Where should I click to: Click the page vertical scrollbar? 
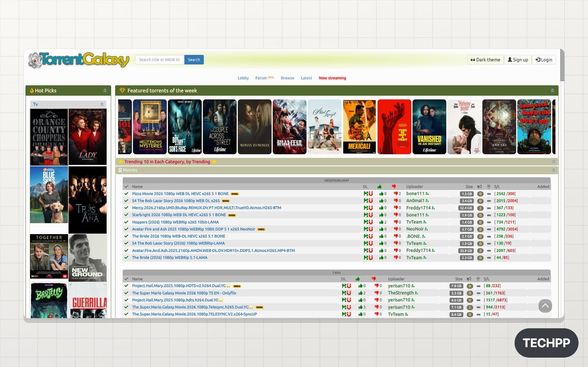pos(562,66)
